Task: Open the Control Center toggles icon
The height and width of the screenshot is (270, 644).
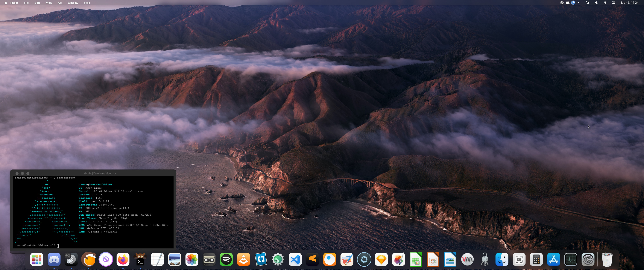Action: click(x=614, y=3)
